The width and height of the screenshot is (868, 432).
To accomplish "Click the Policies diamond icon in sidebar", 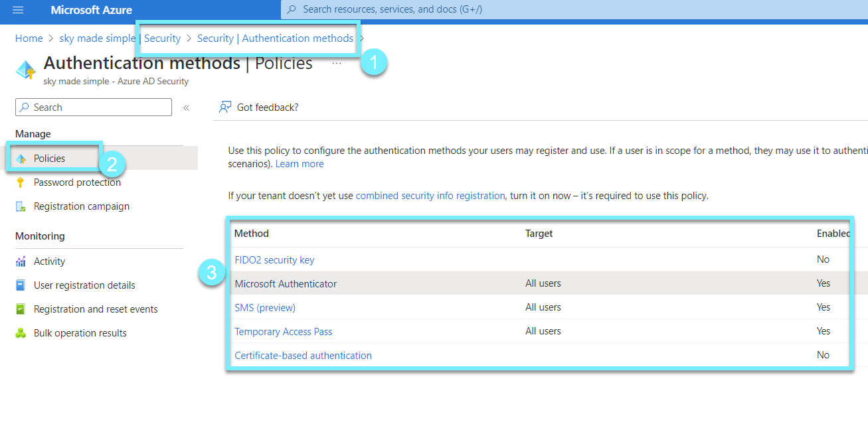I will click(21, 159).
